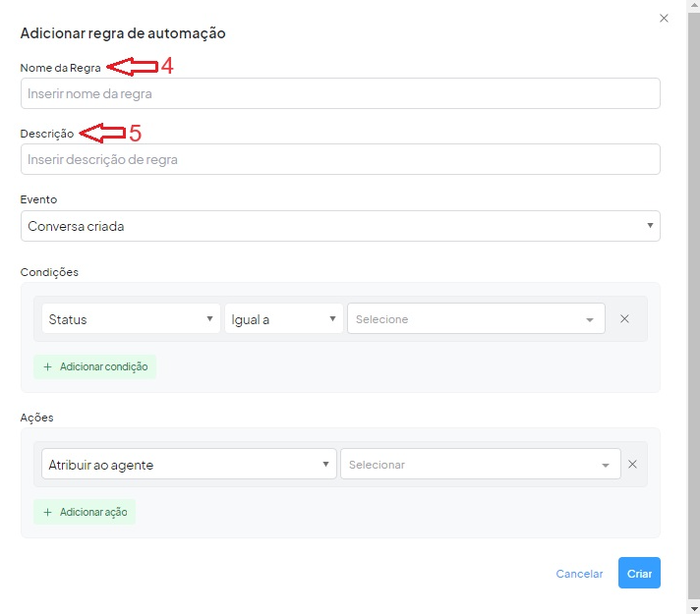Click the Adicionar condição button
The image size is (700, 614).
pos(95,366)
